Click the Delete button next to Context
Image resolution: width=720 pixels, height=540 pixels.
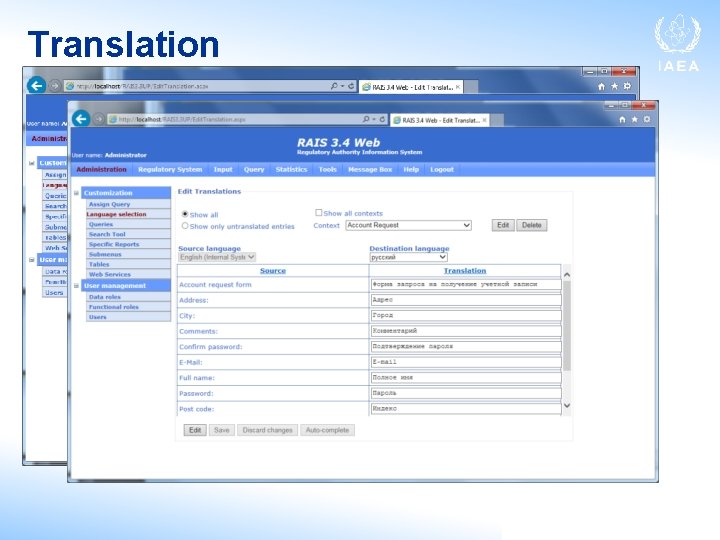(x=531, y=225)
